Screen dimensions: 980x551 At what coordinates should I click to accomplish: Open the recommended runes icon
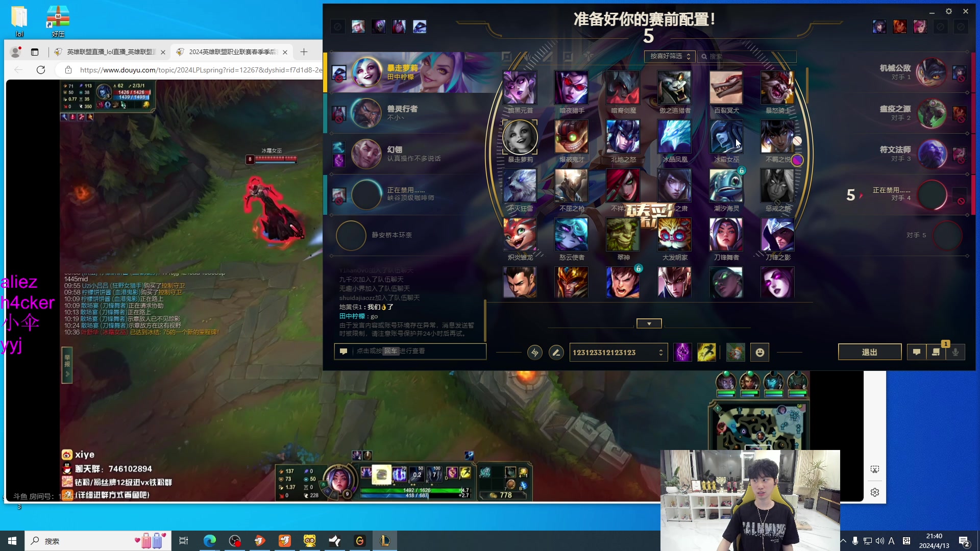(x=534, y=352)
